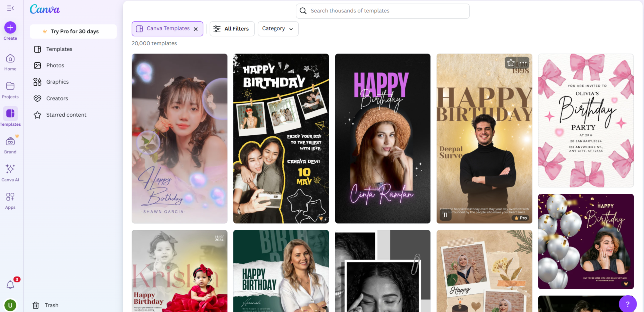This screenshot has height=312, width=644.
Task: Select Starred content in the sidebar menu
Action: 66,115
